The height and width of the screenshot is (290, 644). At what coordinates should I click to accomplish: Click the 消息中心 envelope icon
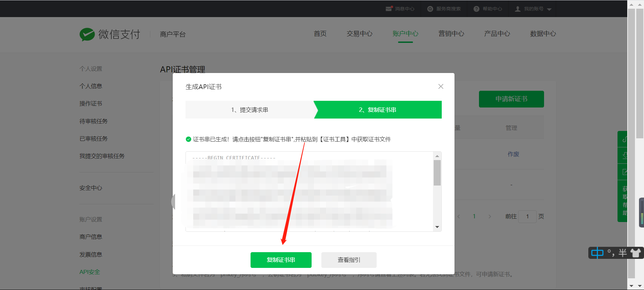coord(389,9)
